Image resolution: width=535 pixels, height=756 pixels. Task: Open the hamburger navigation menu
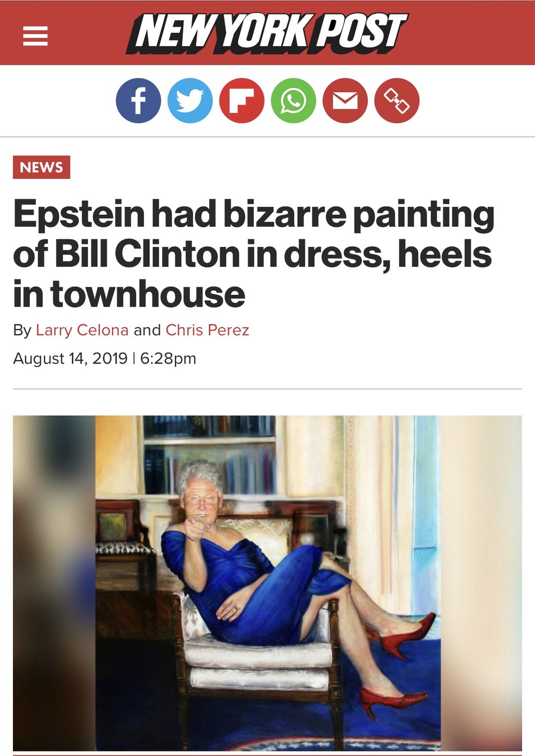(x=35, y=36)
